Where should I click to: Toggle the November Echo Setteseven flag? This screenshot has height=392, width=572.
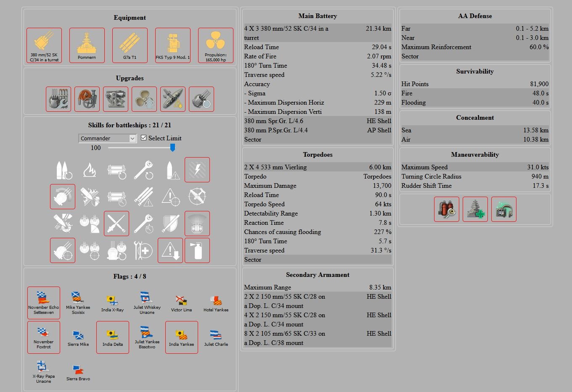click(44, 303)
